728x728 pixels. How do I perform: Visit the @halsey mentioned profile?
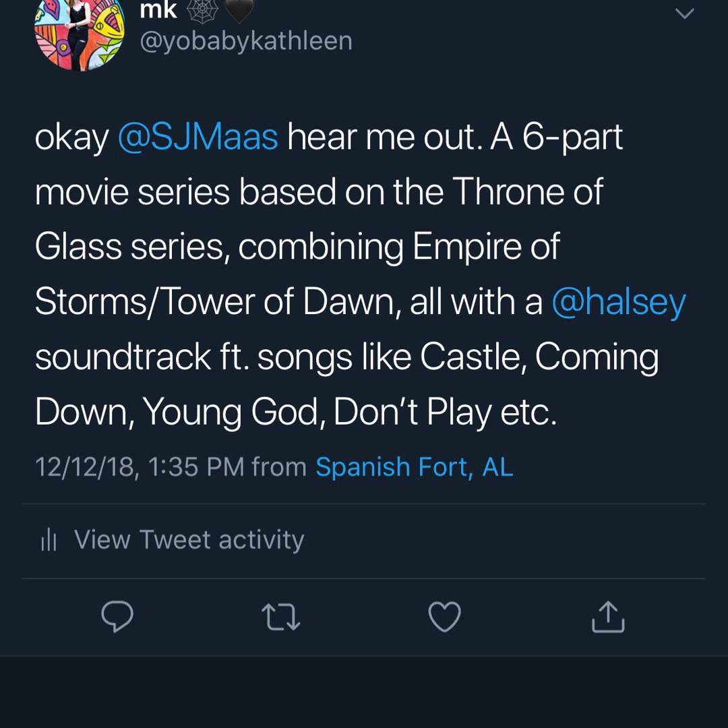click(618, 301)
